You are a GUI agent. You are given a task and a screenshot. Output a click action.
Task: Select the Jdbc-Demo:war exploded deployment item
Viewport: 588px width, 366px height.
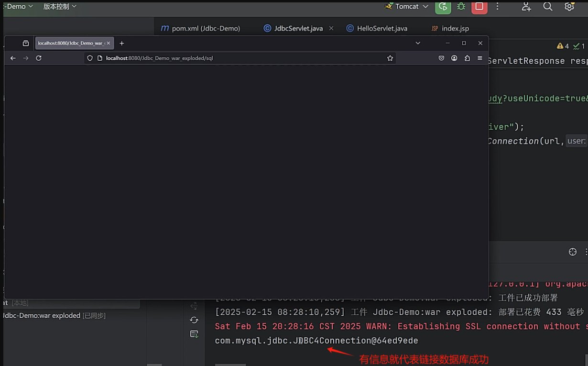(x=54, y=316)
